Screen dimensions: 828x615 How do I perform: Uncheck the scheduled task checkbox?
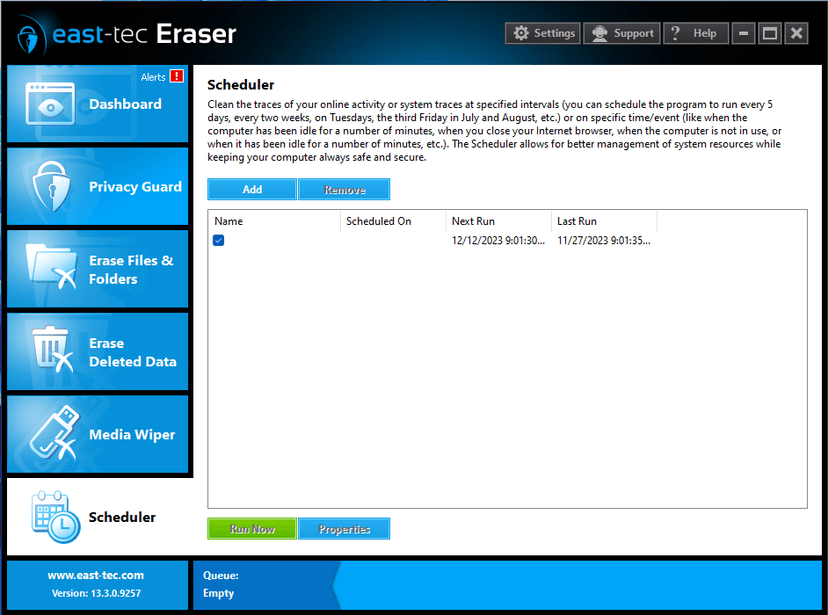[x=218, y=240]
